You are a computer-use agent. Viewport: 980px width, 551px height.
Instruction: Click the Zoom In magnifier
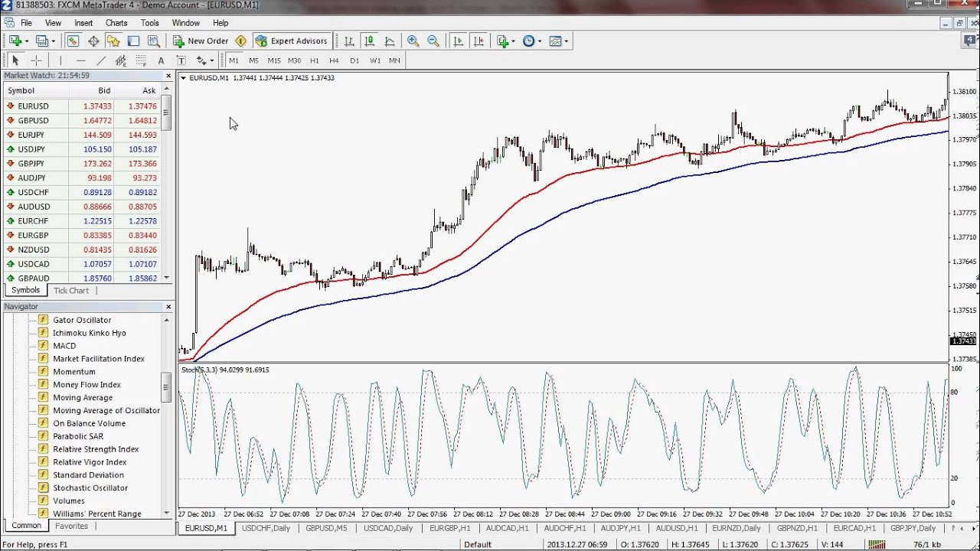point(413,41)
